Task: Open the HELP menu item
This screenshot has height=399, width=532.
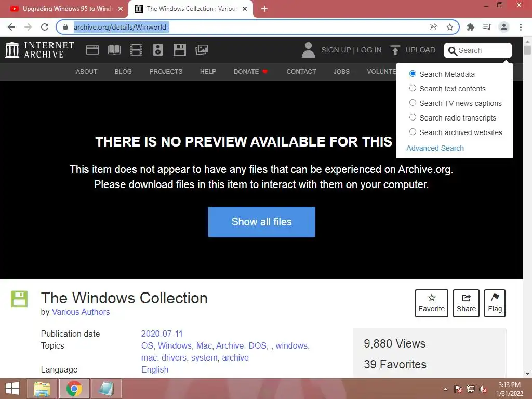Action: click(208, 72)
